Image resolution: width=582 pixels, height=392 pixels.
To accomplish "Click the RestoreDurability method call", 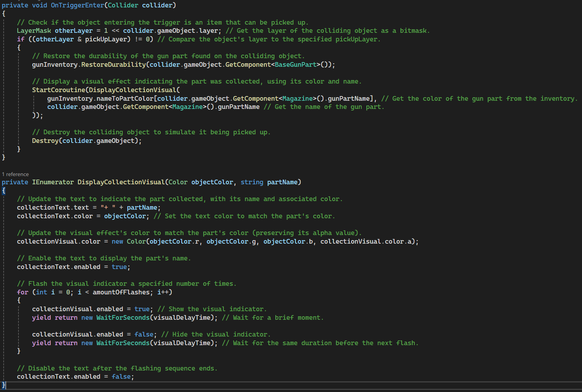I will click(x=113, y=64).
